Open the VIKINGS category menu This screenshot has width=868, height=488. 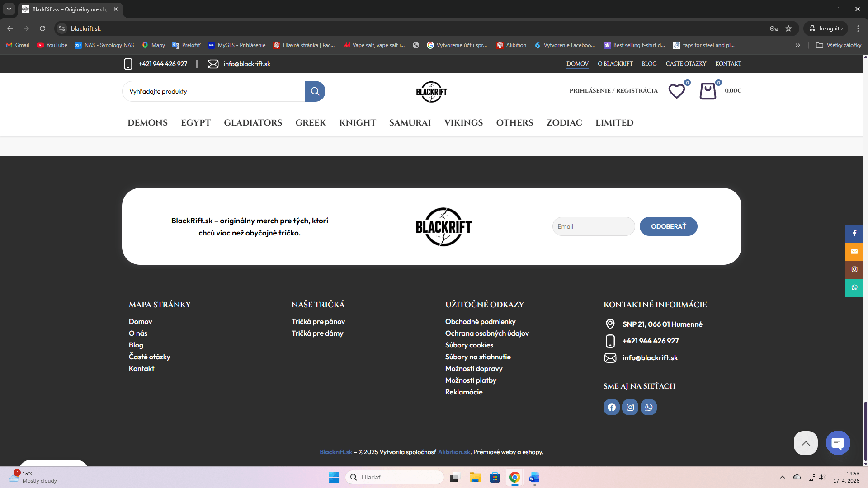[463, 122]
